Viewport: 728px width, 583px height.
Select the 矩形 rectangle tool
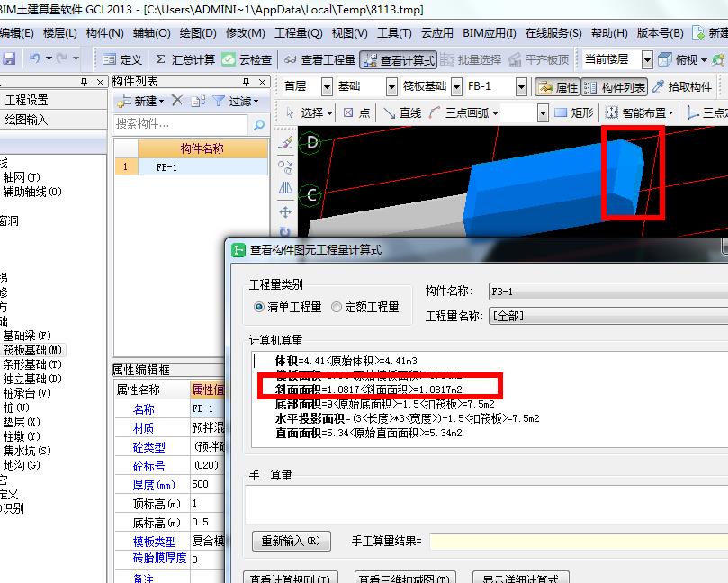click(574, 112)
